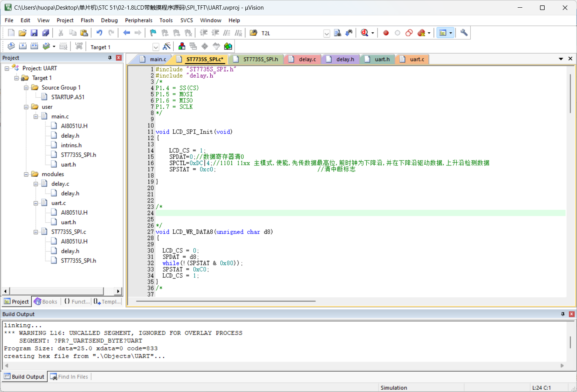Save all files icon
The height and width of the screenshot is (392, 577).
click(x=45, y=33)
